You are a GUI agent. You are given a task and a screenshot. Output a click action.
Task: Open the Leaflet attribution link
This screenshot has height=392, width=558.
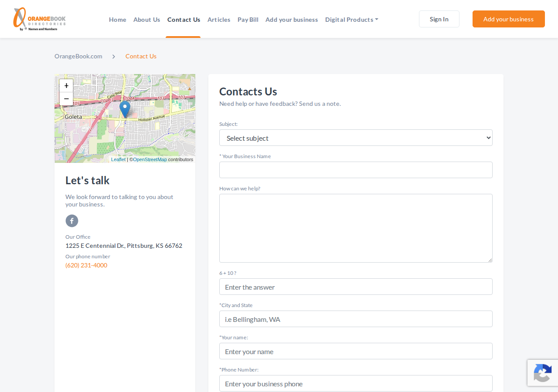118,159
